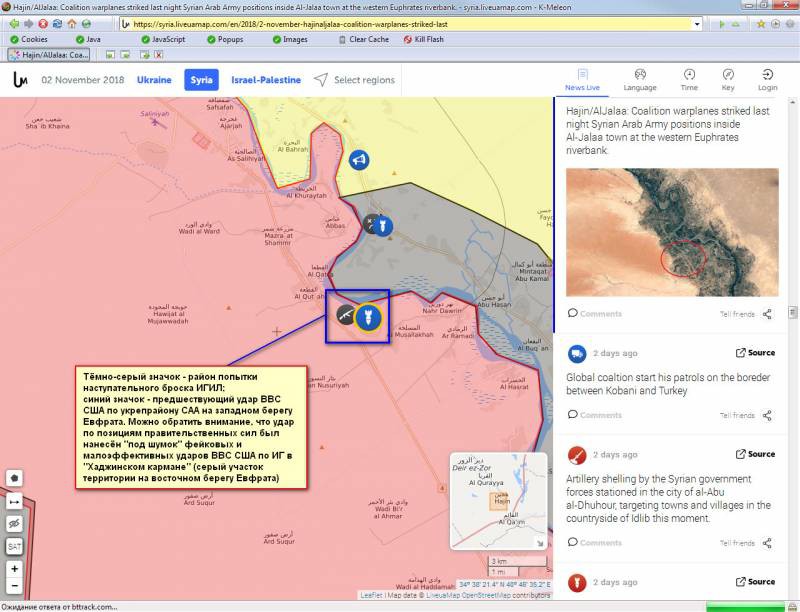Share the Artillery shelling news item

(x=767, y=543)
